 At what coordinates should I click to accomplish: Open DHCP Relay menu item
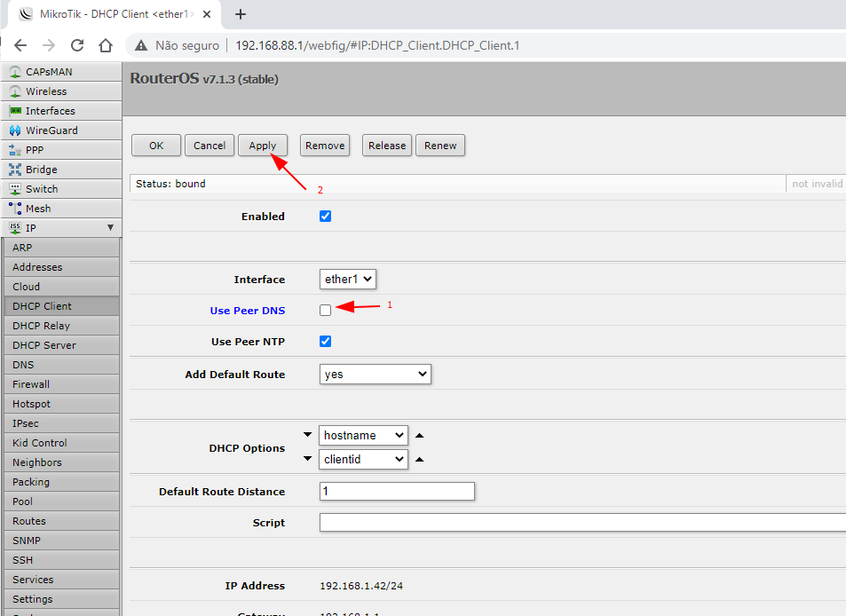(61, 326)
